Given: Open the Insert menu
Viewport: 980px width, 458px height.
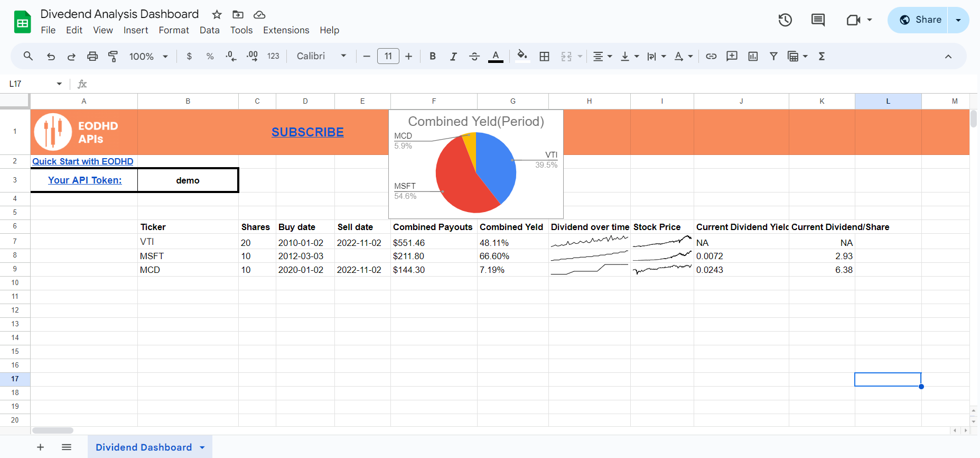Looking at the screenshot, I should (136, 30).
